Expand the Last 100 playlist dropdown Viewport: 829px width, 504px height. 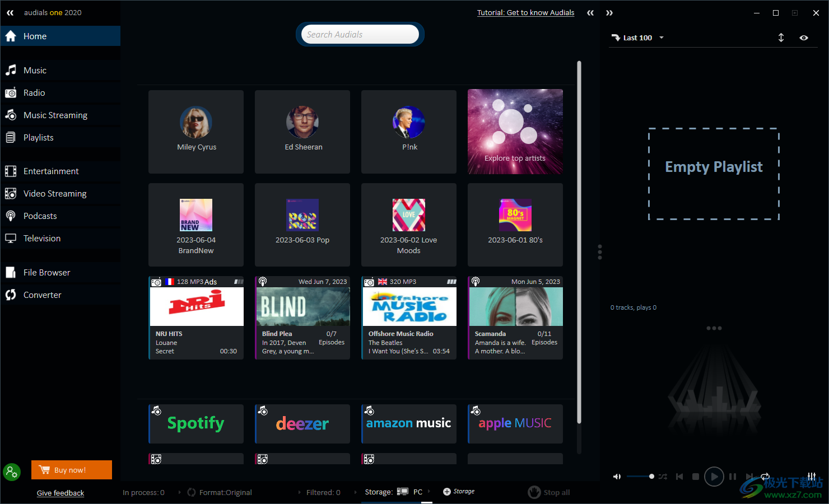coord(662,38)
